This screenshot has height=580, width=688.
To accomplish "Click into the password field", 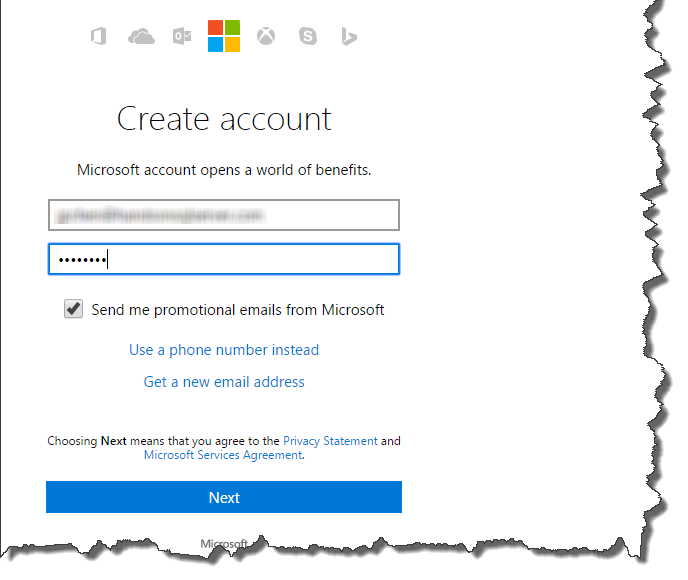I will click(224, 259).
